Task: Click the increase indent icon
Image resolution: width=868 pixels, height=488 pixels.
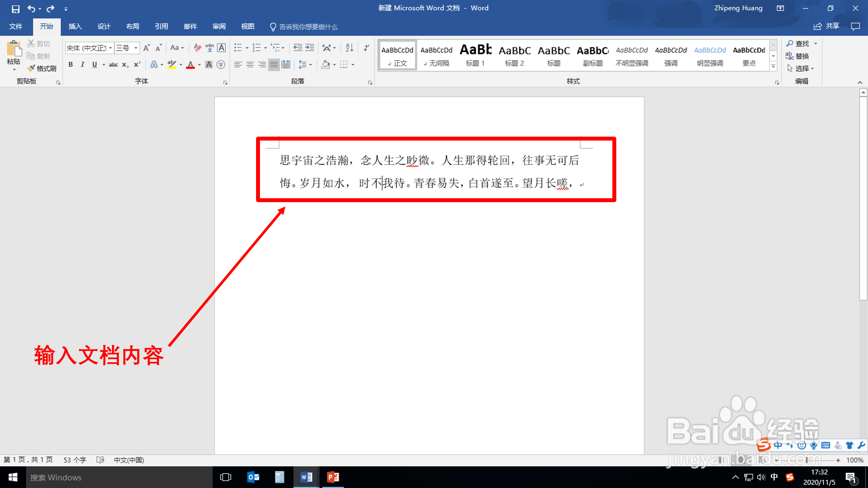Action: 310,48
